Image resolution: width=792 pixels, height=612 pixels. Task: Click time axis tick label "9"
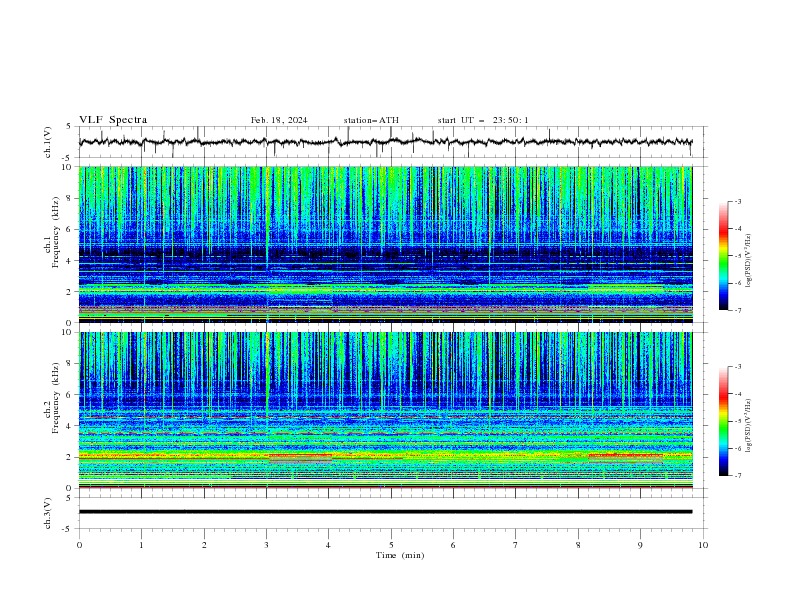click(640, 545)
